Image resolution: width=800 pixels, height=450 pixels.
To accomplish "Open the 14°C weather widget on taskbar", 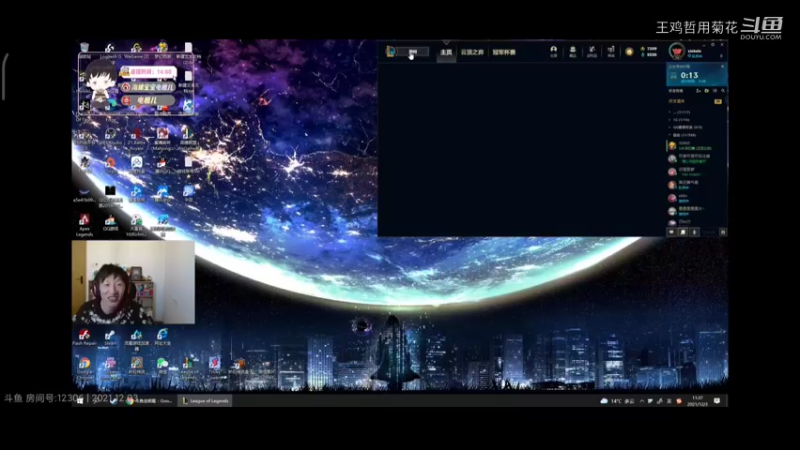I will click(617, 401).
